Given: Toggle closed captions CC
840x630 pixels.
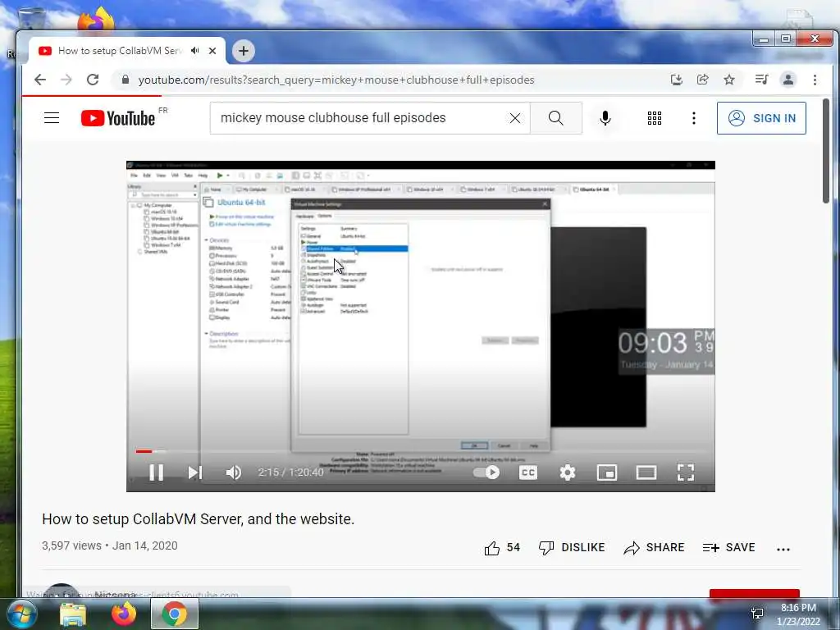Looking at the screenshot, I should pos(527,472).
